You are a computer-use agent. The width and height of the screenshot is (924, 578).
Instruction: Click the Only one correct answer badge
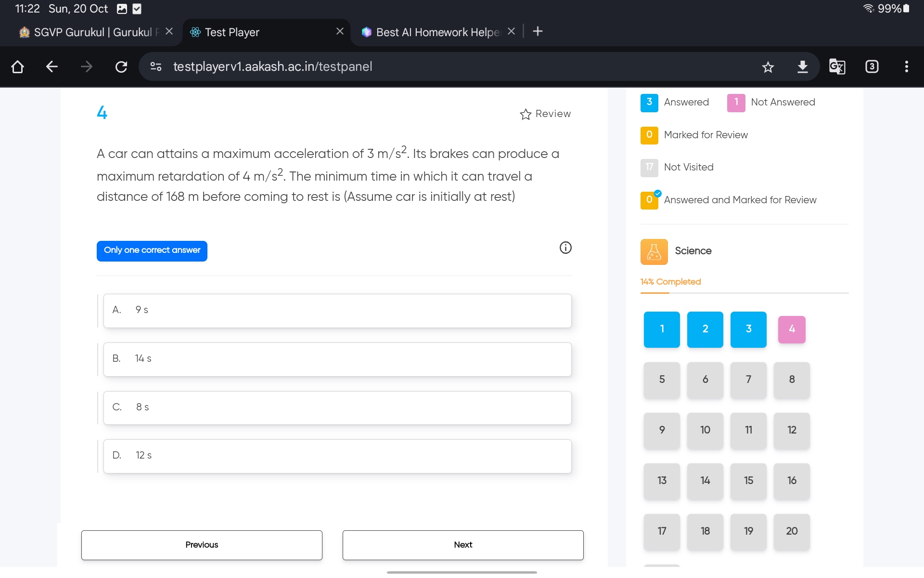coord(152,251)
